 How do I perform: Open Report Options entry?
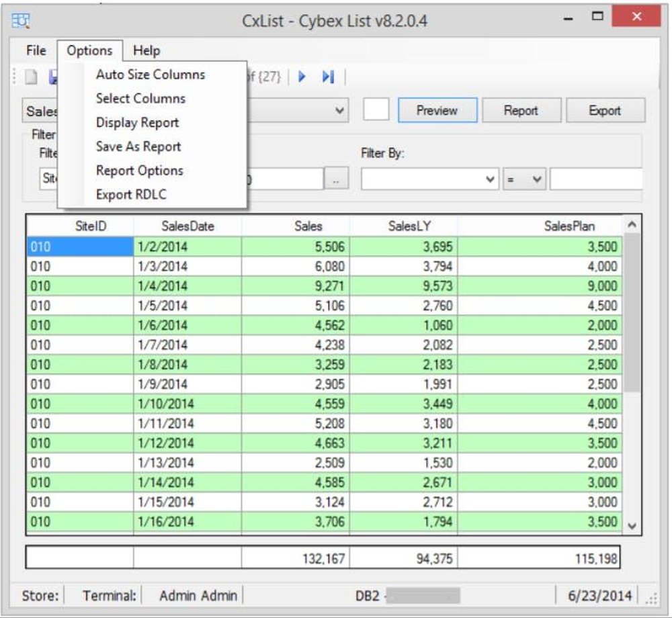click(139, 171)
